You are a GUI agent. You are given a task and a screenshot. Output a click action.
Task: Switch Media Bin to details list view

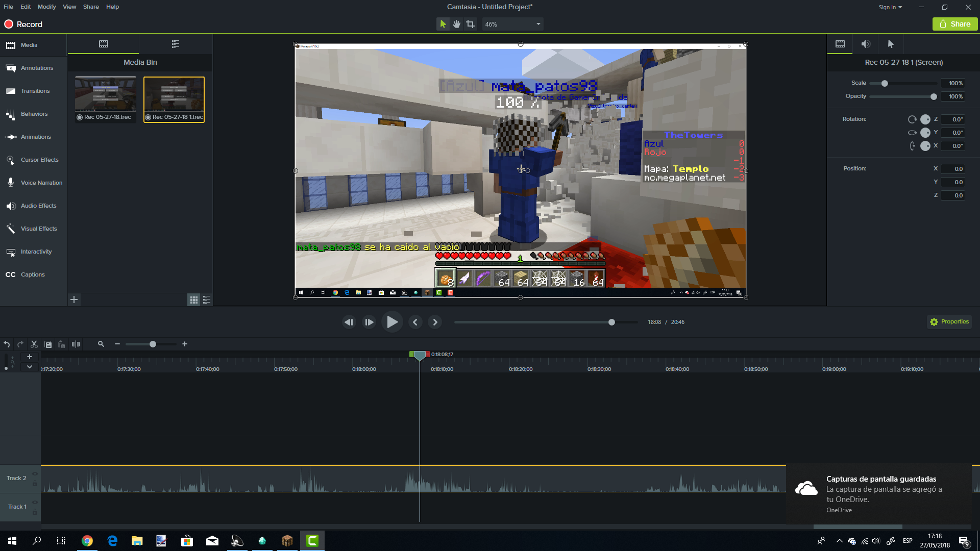(x=207, y=300)
